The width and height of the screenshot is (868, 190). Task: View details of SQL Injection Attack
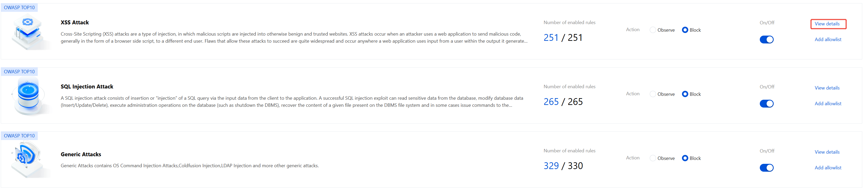[x=827, y=88]
